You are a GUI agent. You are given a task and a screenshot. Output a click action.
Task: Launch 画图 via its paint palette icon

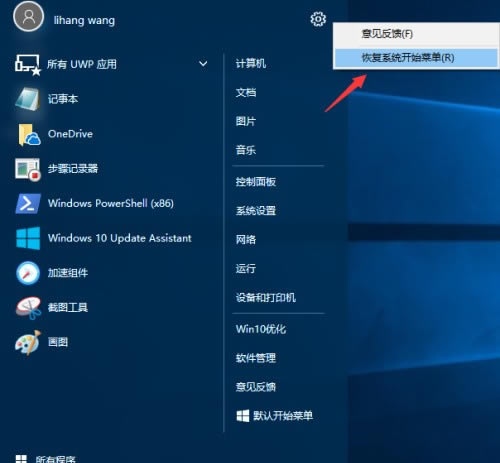tap(28, 342)
